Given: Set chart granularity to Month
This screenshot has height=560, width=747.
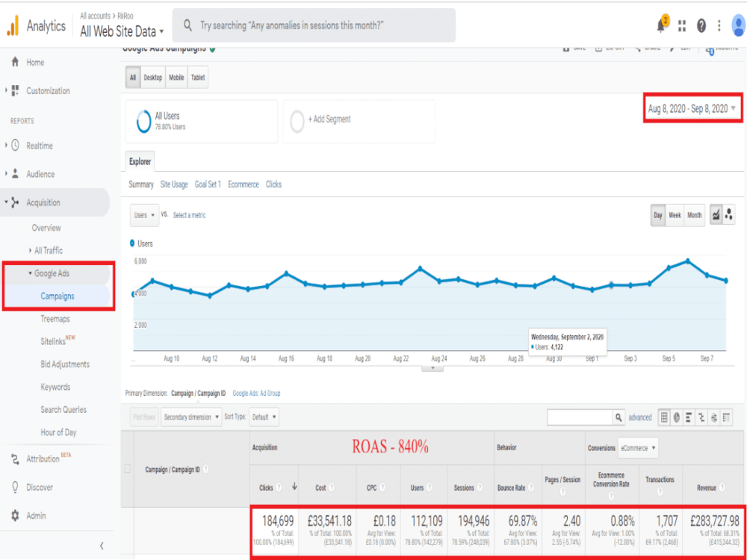Looking at the screenshot, I should pyautogui.click(x=694, y=215).
